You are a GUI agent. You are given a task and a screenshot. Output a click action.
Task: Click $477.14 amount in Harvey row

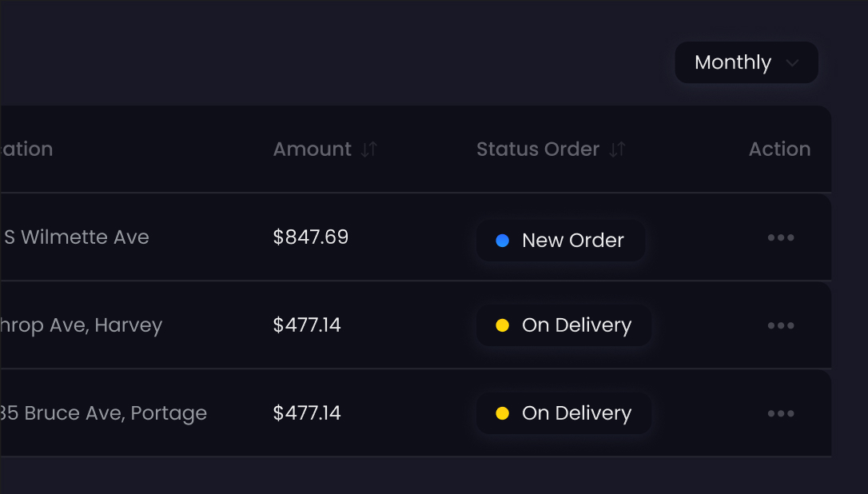click(307, 325)
